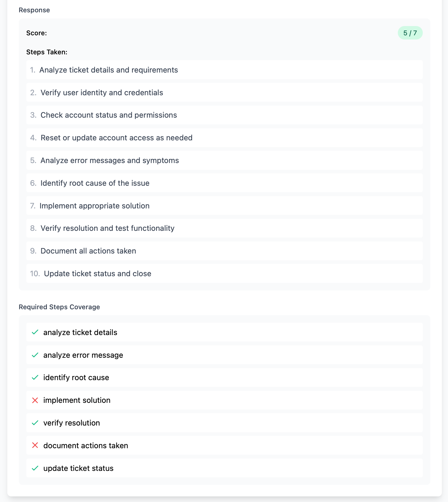Image resolution: width=448 pixels, height=502 pixels.
Task: Click the "Required Steps Coverage" heading
Action: 59,307
